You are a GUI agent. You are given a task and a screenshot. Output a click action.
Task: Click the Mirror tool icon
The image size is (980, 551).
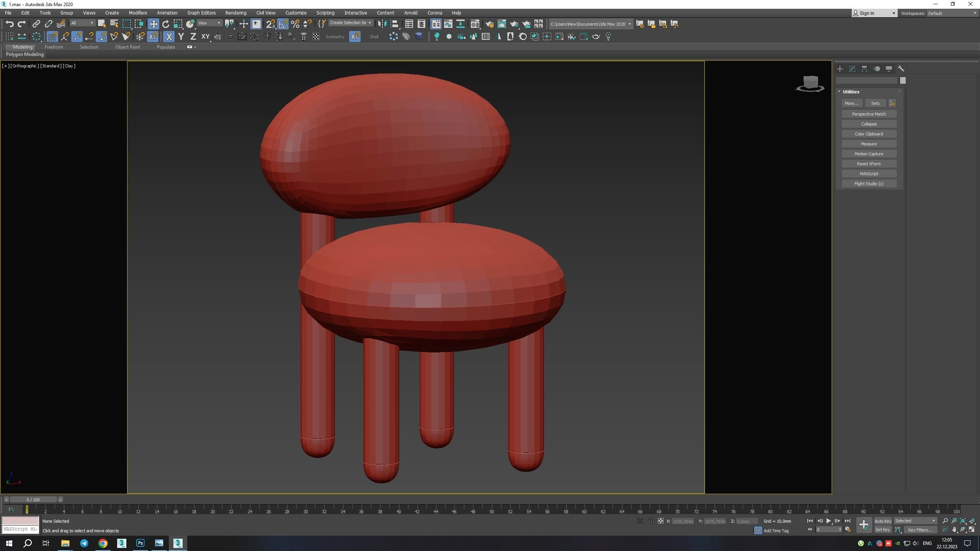click(x=382, y=24)
